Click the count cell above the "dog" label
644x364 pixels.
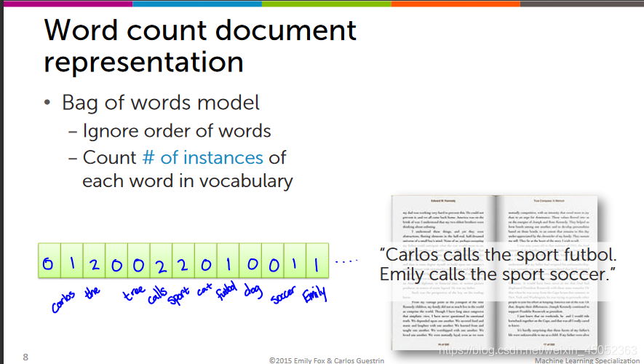(250, 261)
